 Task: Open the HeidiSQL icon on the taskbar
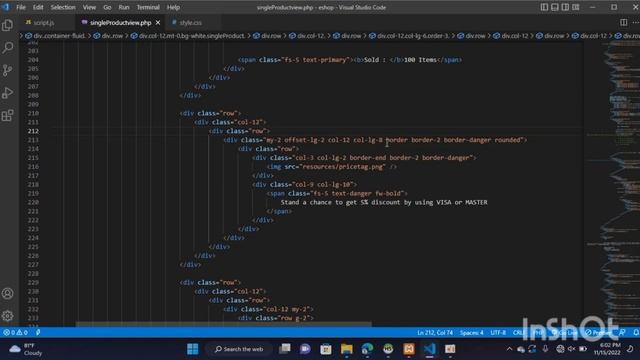pyautogui.click(x=388, y=349)
